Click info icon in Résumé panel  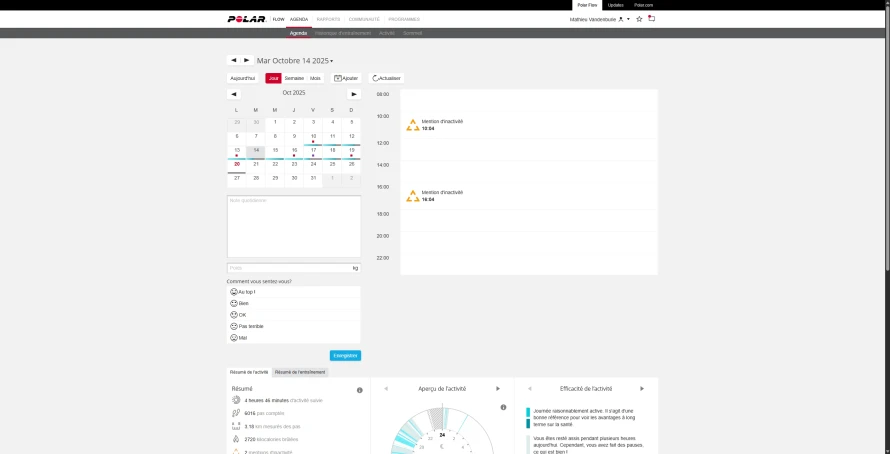359,390
